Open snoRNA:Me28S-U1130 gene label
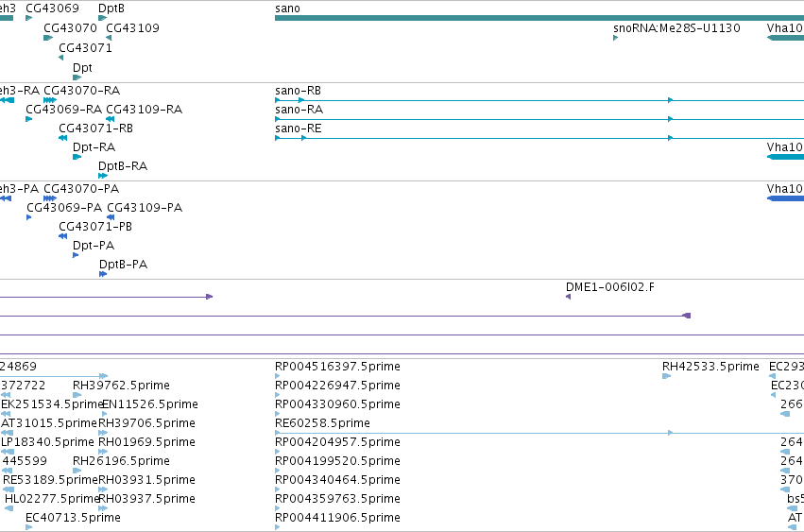This screenshot has height=532, width=804. point(676,27)
